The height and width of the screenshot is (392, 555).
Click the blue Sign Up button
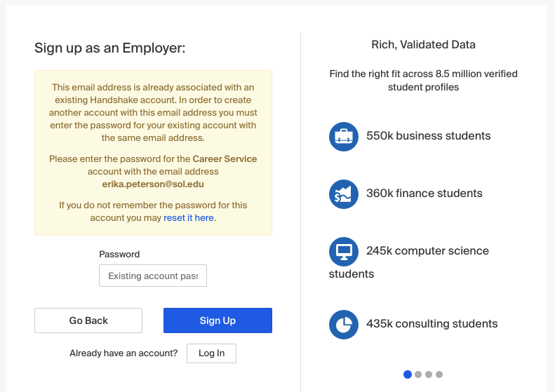(x=218, y=320)
